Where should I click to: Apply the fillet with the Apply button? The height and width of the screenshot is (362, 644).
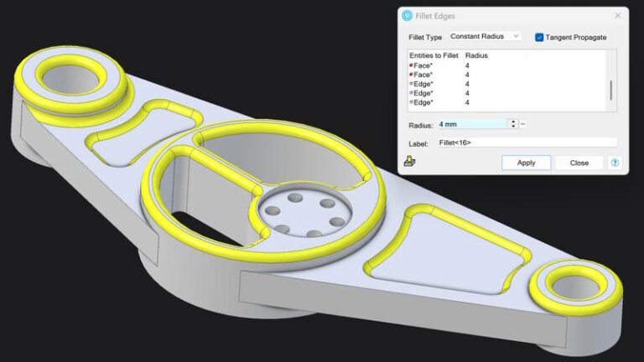click(x=526, y=163)
